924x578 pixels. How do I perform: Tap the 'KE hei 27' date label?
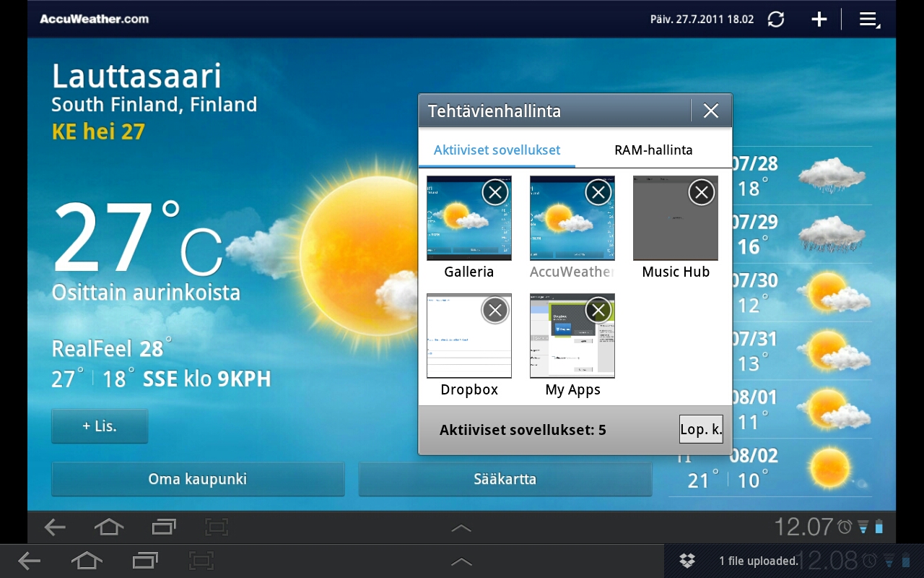[98, 131]
